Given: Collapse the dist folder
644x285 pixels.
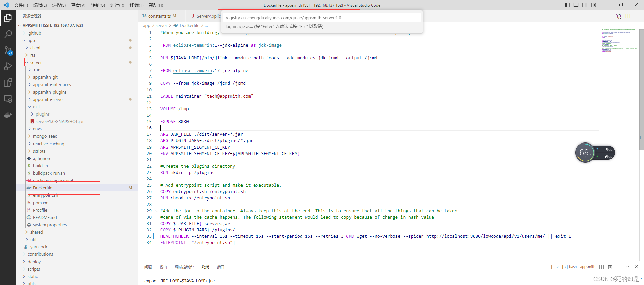Looking at the screenshot, I should tap(77, 107).
